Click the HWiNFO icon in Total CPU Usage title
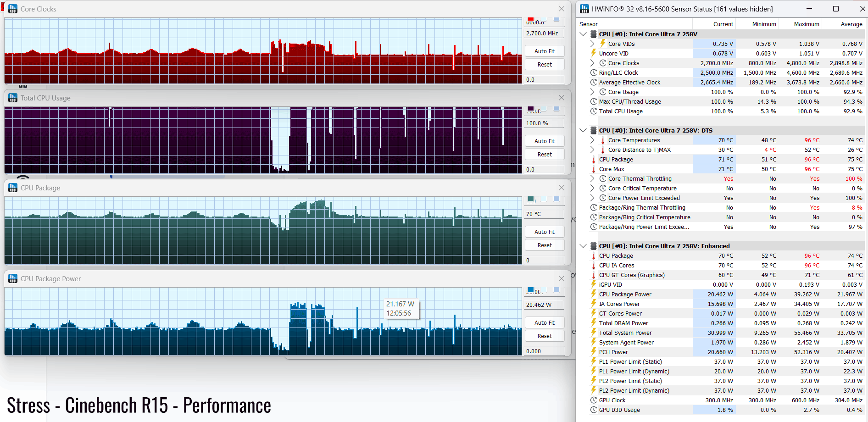The image size is (868, 422). (13, 98)
